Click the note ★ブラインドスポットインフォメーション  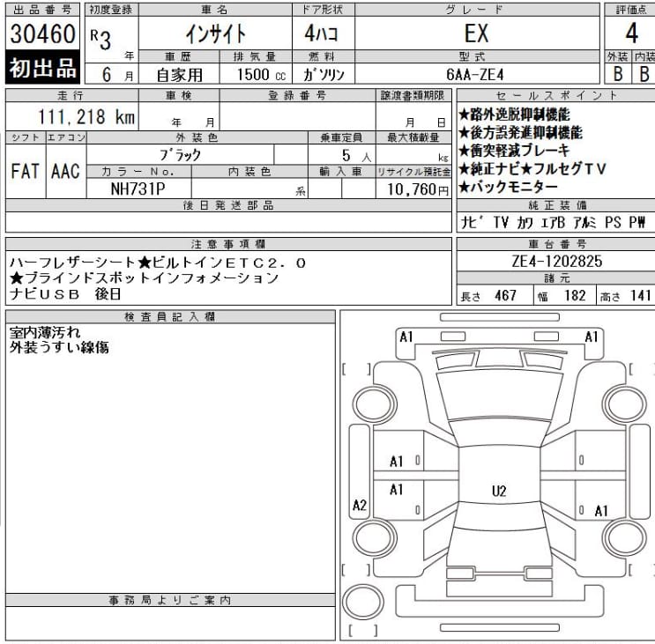pos(144,278)
